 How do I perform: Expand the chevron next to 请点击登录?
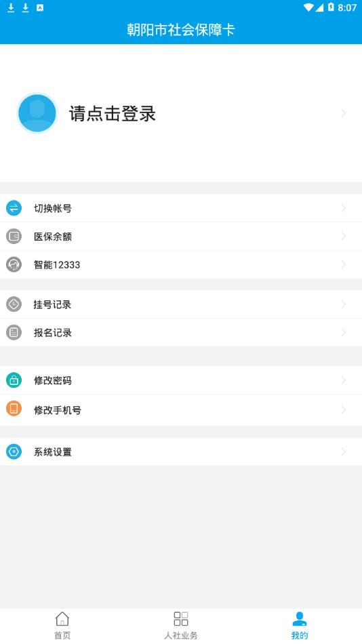(344, 113)
